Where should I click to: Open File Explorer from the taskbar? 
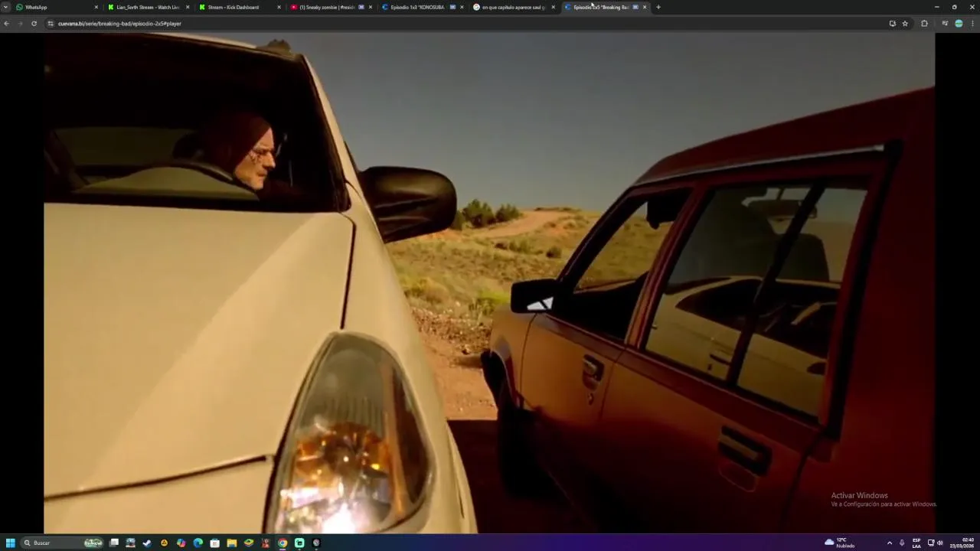pyautogui.click(x=232, y=543)
